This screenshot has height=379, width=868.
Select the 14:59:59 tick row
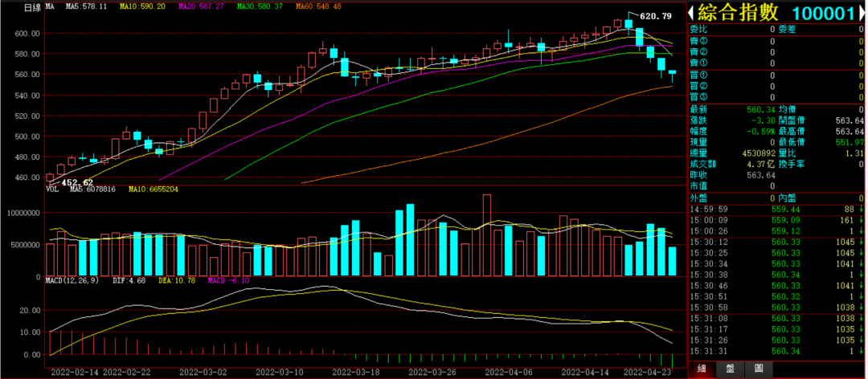point(776,209)
